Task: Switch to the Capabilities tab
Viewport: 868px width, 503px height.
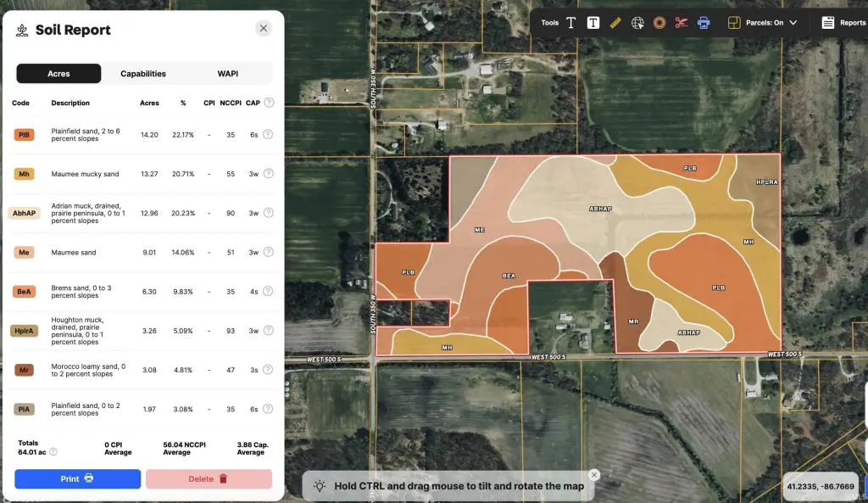Action: tap(143, 74)
